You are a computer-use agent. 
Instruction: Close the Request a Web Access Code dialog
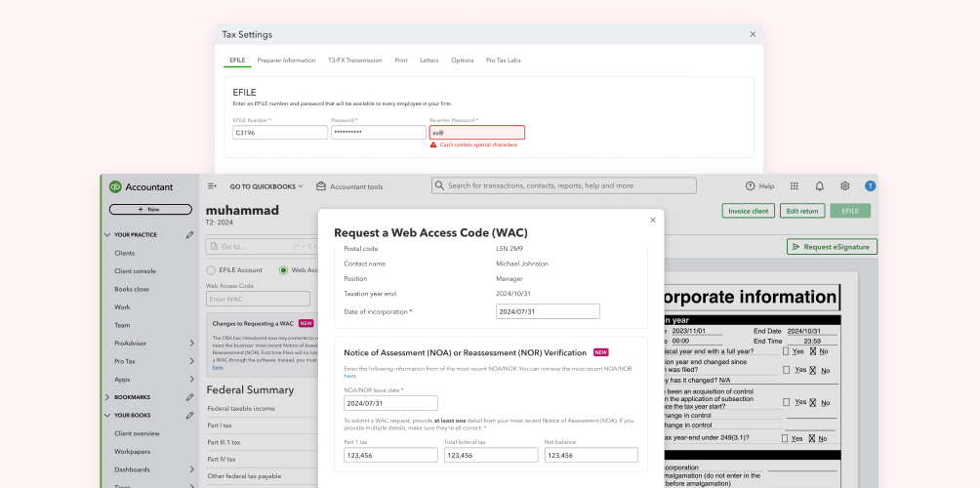click(653, 220)
